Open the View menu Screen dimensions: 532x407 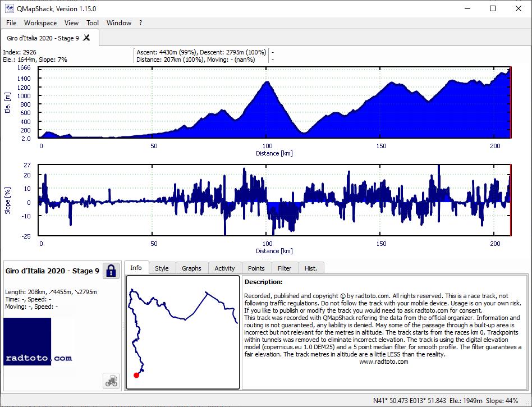click(71, 23)
